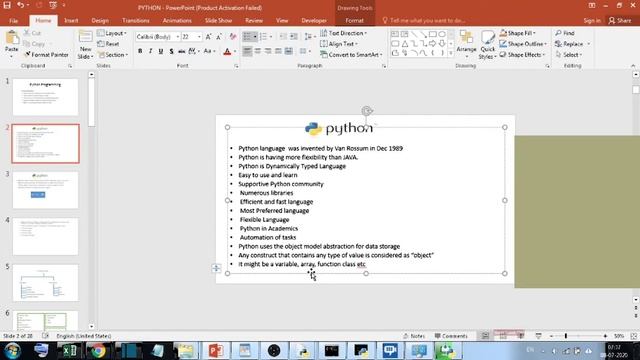The width and height of the screenshot is (640, 360).
Task: Switch to the Transitions tab
Action: point(136,20)
